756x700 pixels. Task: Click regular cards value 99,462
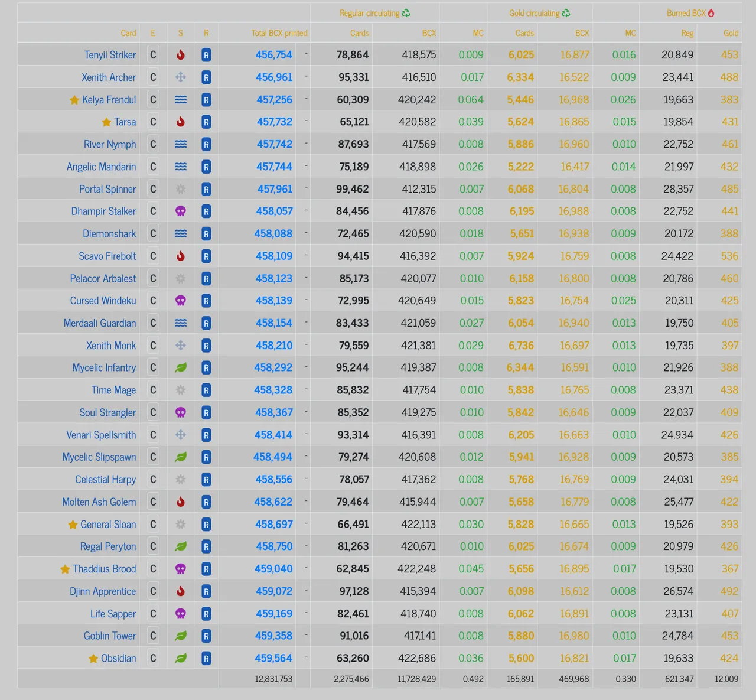[352, 189]
